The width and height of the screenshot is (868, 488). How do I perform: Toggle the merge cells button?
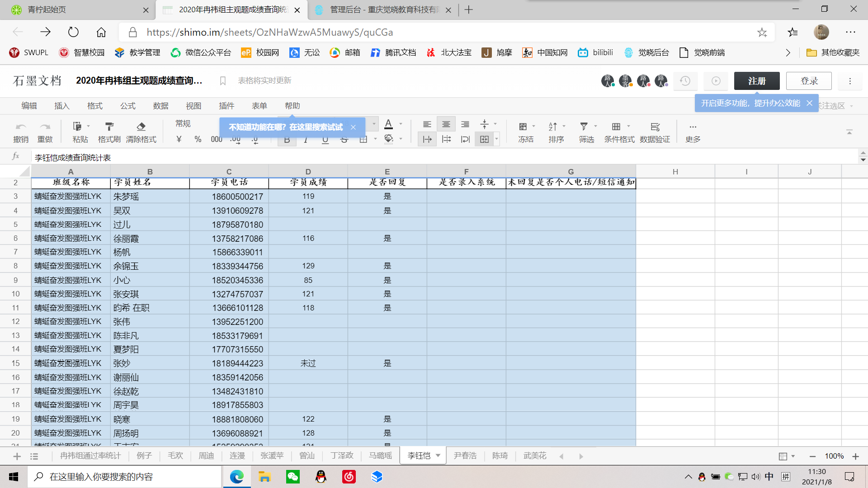pyautogui.click(x=485, y=139)
